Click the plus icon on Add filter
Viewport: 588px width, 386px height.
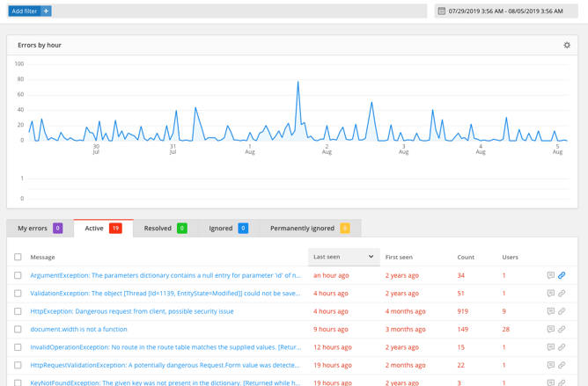click(x=47, y=11)
